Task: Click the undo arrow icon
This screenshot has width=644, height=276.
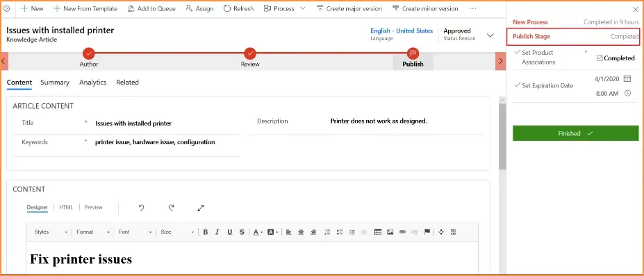Action: pos(141,208)
